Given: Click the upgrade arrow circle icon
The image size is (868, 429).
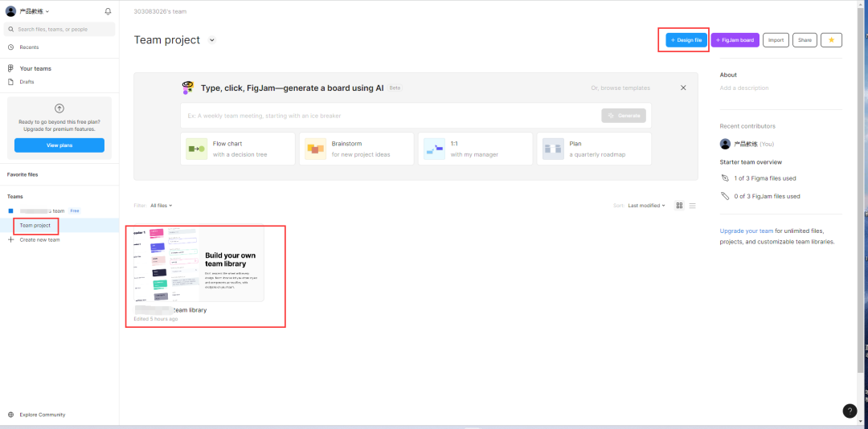Looking at the screenshot, I should (59, 108).
